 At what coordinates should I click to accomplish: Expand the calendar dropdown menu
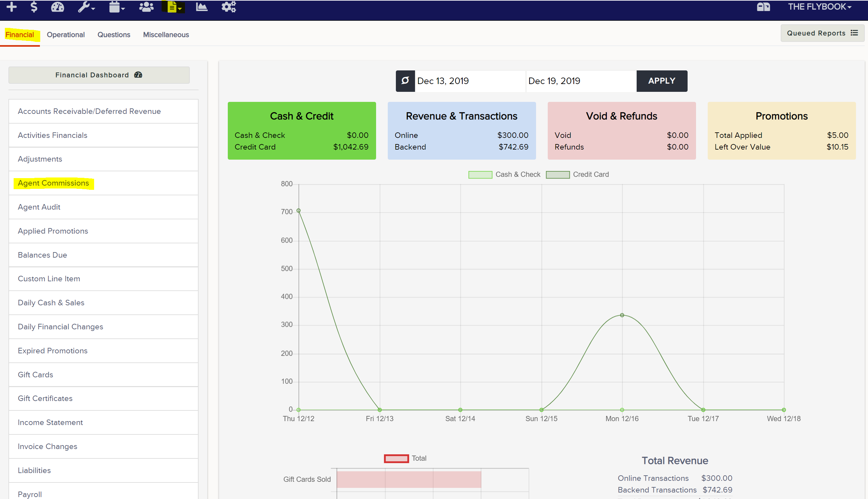pyautogui.click(x=117, y=7)
